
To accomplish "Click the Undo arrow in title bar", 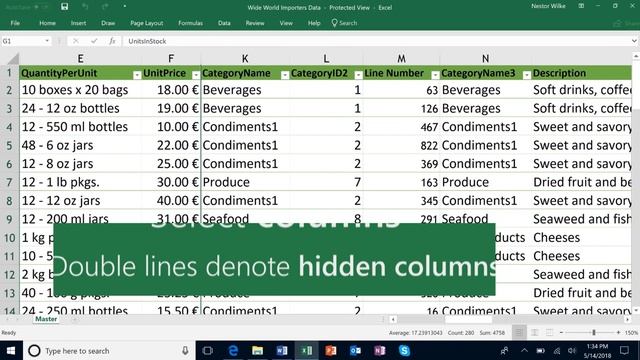I will point(85,7).
